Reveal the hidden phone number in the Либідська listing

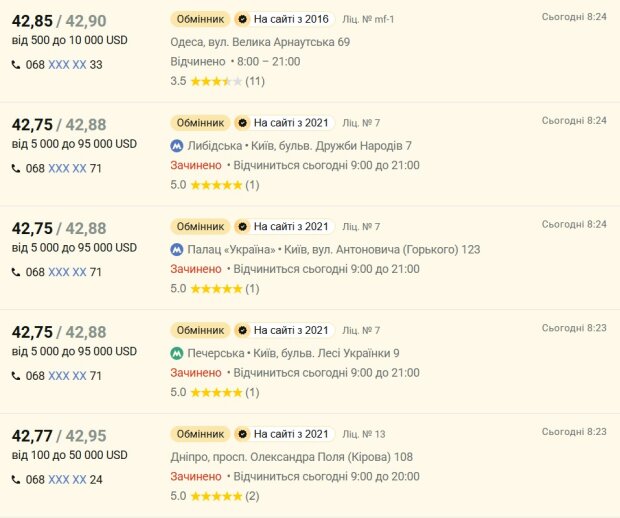coord(67,168)
